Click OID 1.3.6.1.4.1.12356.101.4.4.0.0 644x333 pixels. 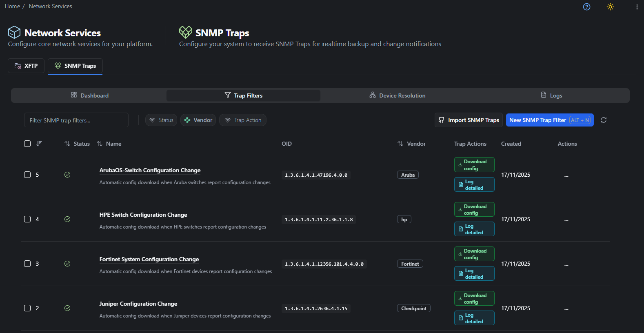click(324, 264)
